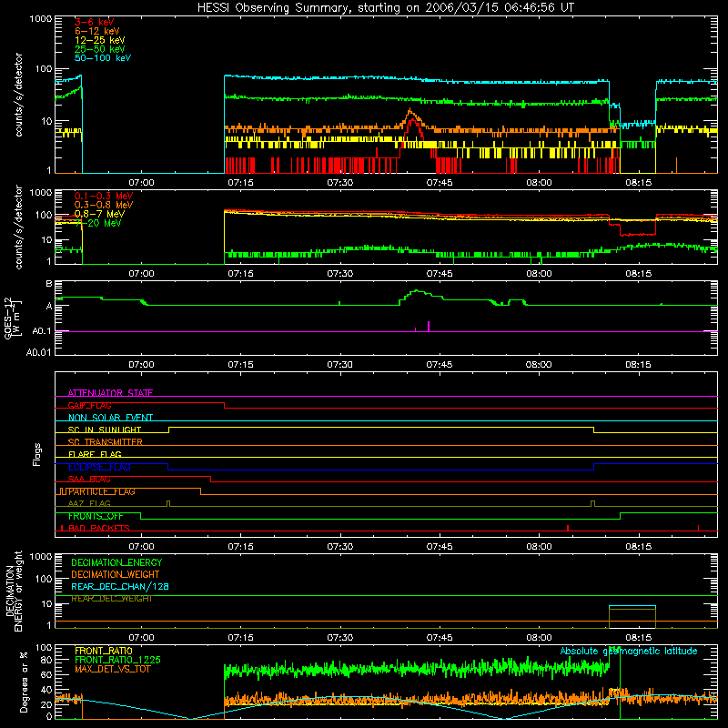Select the REAR_DEC_CHAN/128 legend label
This screenshot has height=728, width=728.
120,586
